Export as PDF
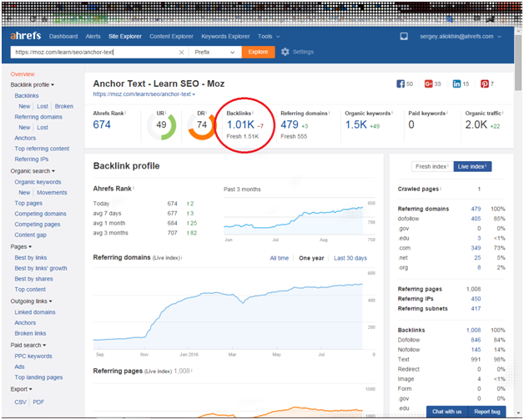This screenshot has width=524, height=420. [x=38, y=402]
